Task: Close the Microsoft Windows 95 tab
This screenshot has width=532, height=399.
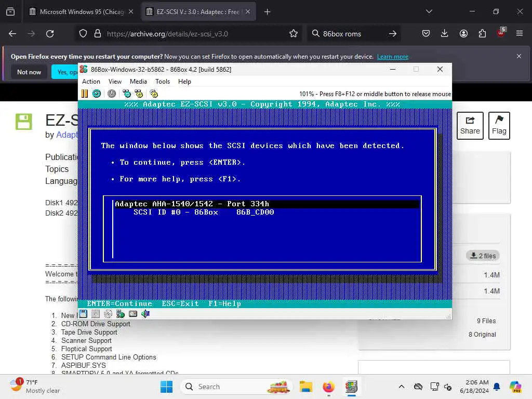Action: [x=131, y=12]
